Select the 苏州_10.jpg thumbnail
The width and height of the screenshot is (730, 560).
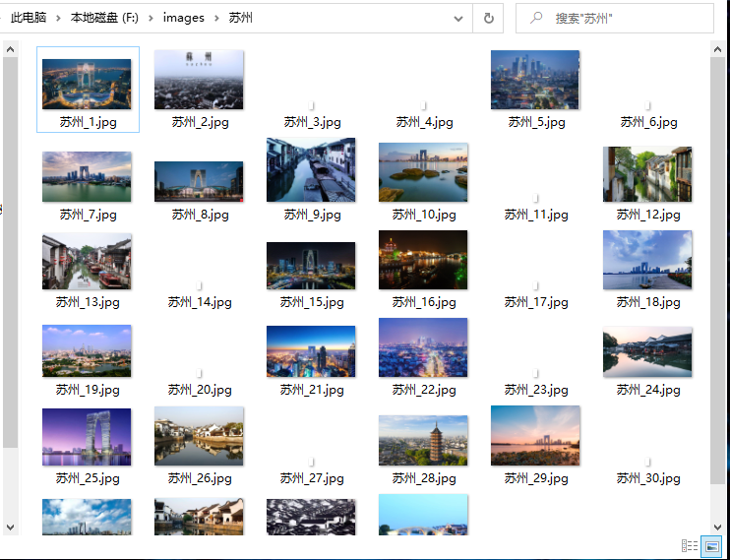click(423, 172)
